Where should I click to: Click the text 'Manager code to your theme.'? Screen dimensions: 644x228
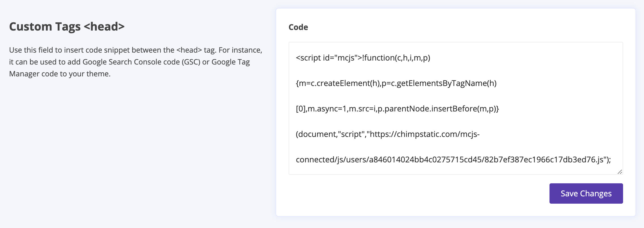(x=60, y=74)
